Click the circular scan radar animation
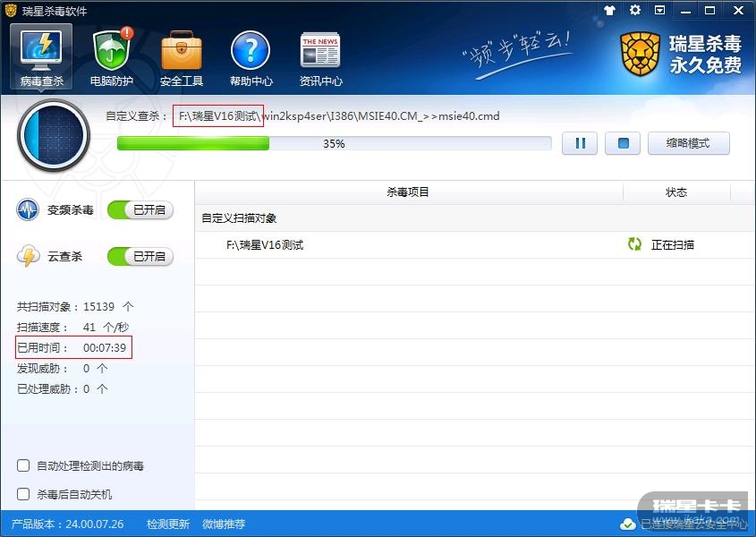This screenshot has width=756, height=537. 54,135
